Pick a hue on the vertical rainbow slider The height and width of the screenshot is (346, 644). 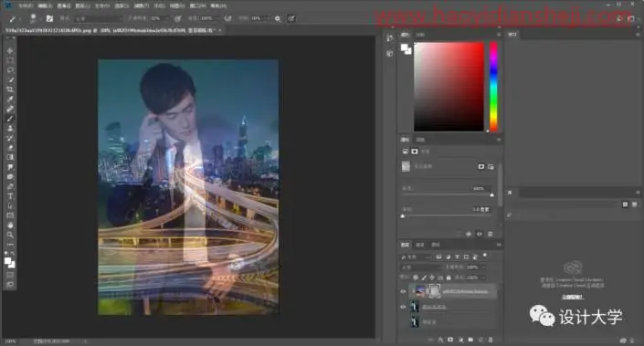(493, 87)
